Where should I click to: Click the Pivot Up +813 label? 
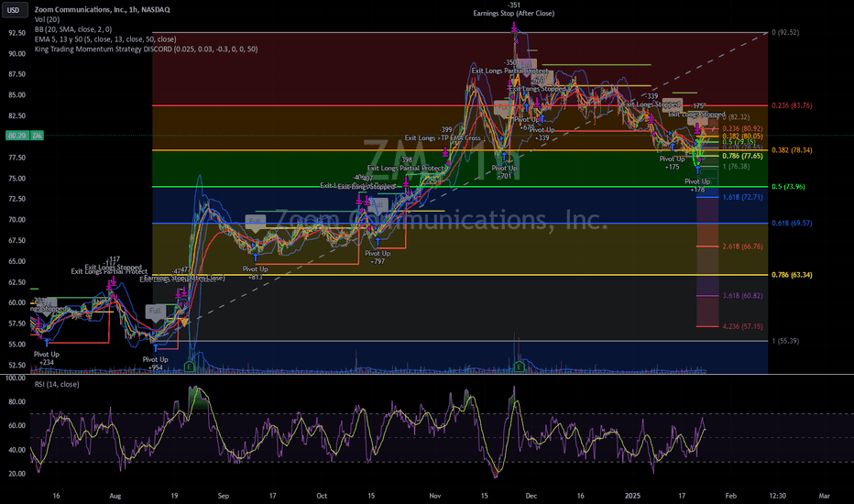[x=255, y=273]
